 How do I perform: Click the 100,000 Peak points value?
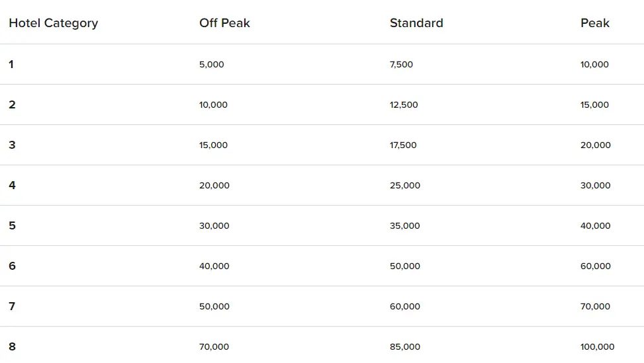point(597,347)
